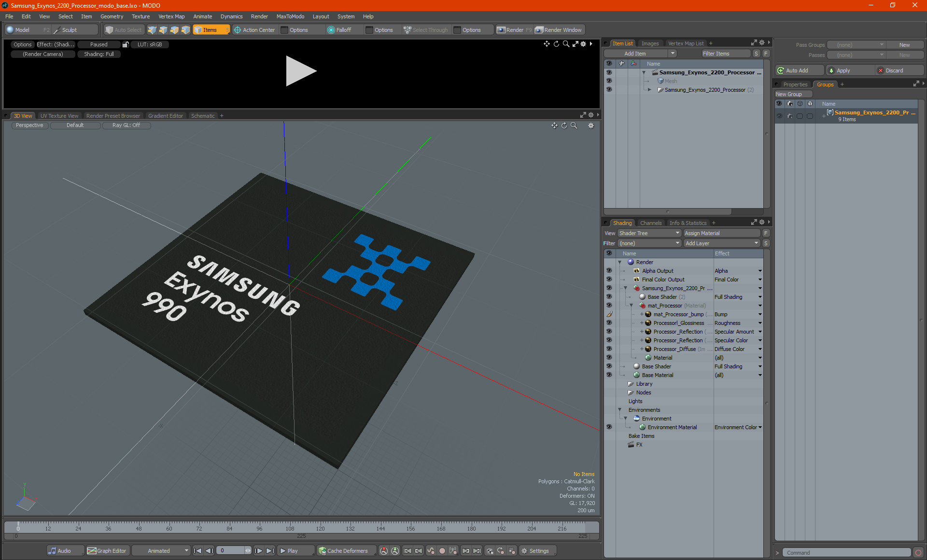Viewport: 927px width, 560px height.
Task: Open Action Center tool
Action: [254, 30]
